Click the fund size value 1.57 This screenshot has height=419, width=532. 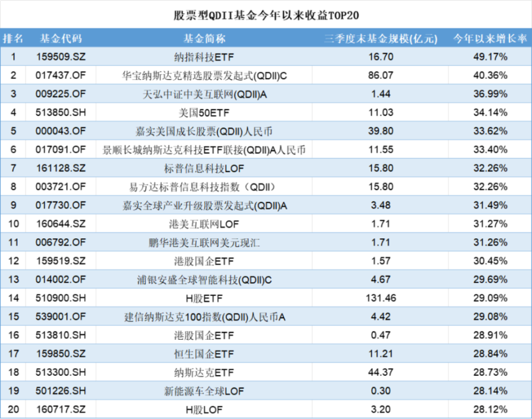pos(381,261)
